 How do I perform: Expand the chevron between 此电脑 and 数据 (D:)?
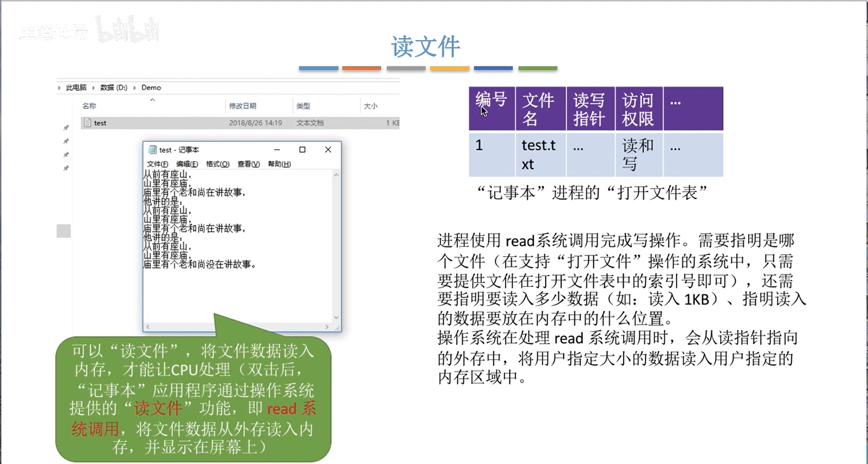93,88
